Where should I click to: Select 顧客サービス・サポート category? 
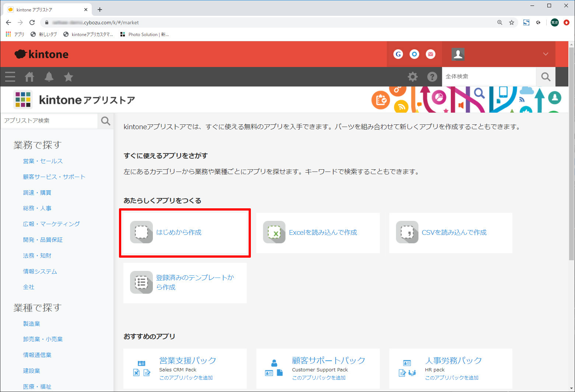tap(54, 177)
